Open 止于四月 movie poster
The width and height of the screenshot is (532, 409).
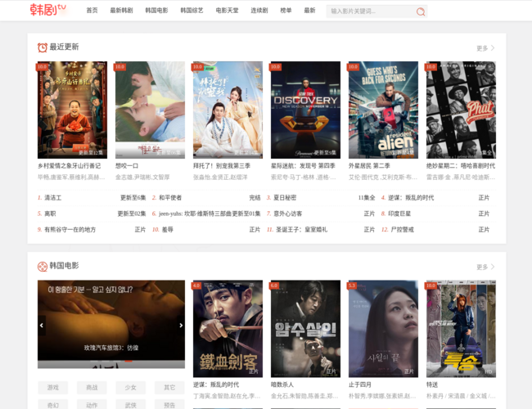pos(383,329)
